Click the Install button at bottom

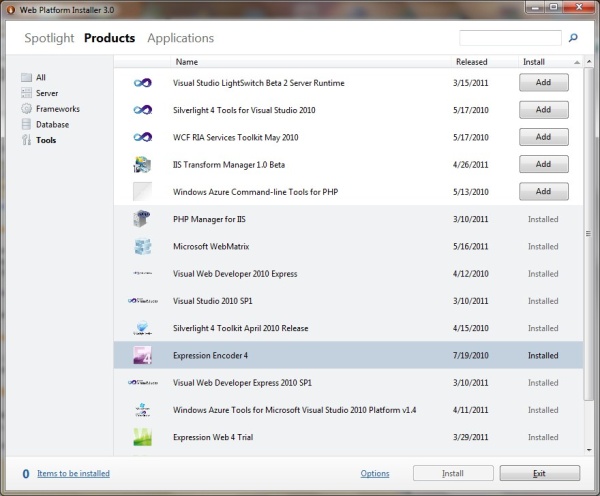(x=453, y=473)
